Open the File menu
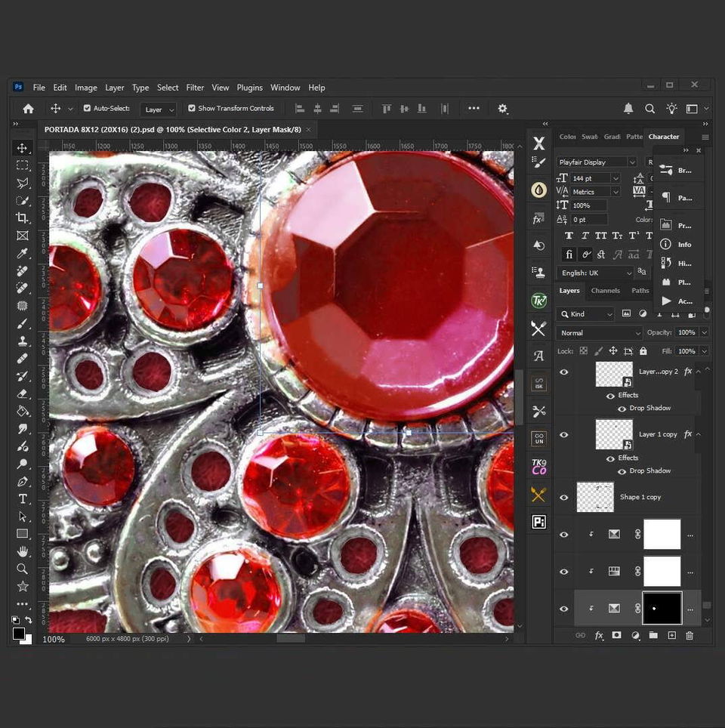Viewport: 725px width, 728px height. (39, 88)
